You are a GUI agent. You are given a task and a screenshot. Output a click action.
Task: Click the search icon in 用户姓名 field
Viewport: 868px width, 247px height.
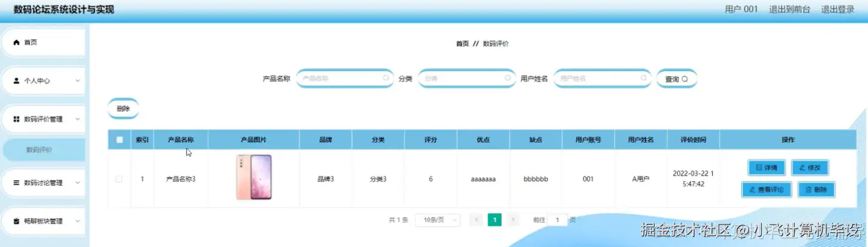click(644, 78)
